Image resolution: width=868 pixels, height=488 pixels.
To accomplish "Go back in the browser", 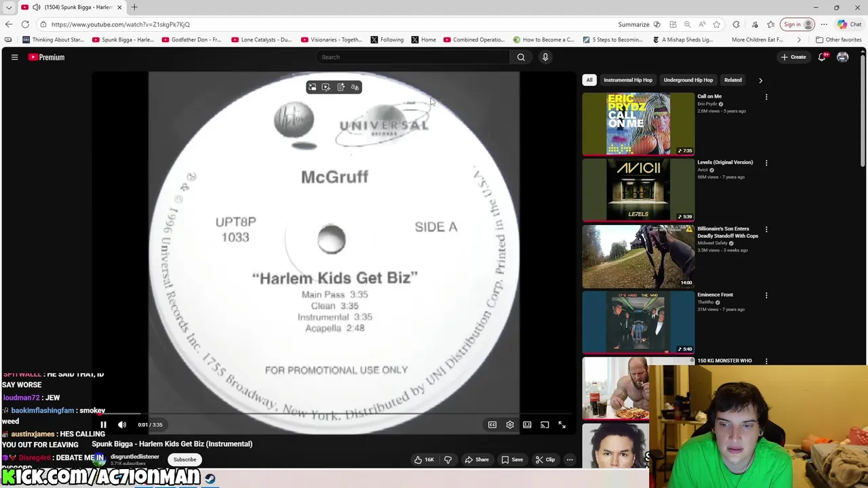I will tap(9, 24).
